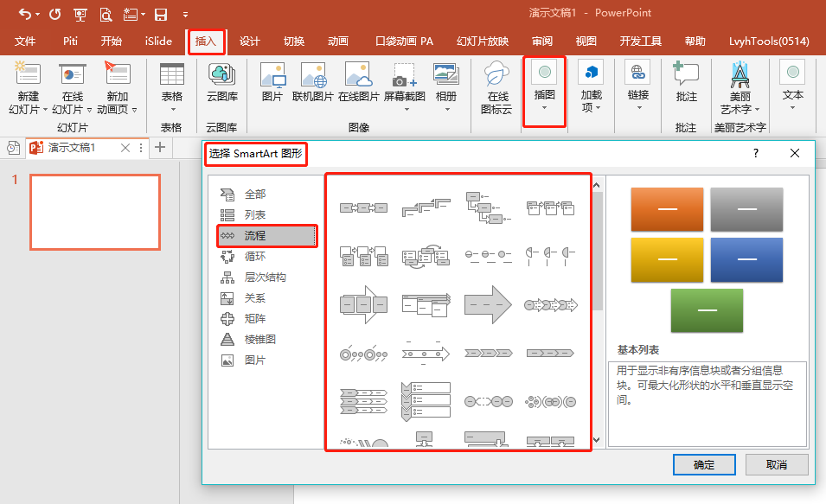Click scroll-down arrow of SmartArt gallery

pos(596,440)
